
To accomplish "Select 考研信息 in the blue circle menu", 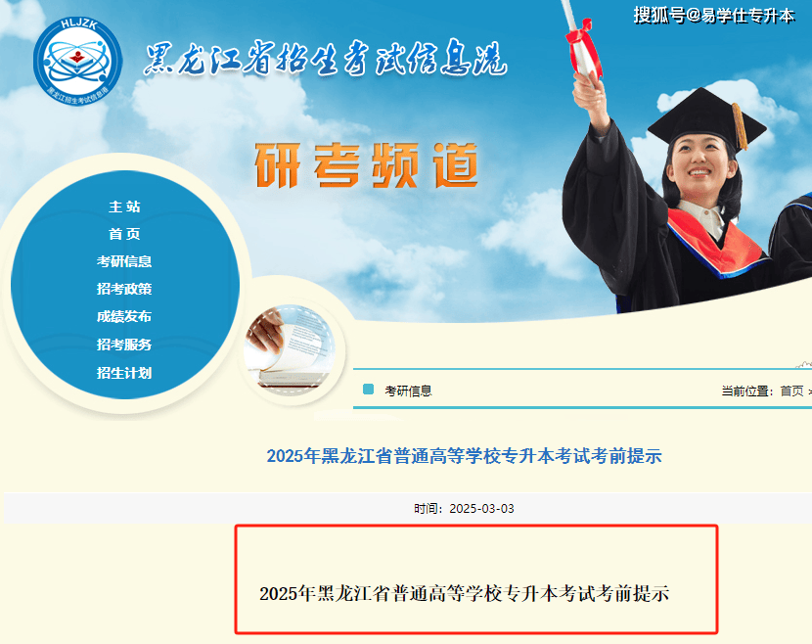I will 124,261.
